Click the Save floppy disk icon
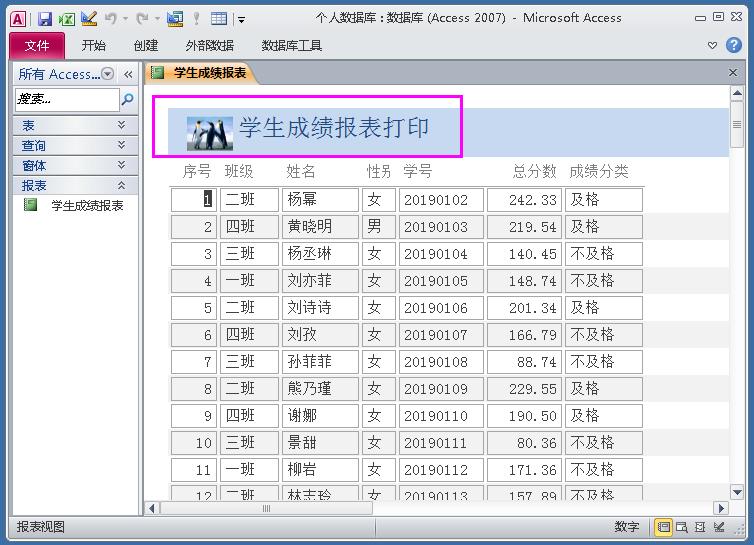This screenshot has width=754, height=545. (45, 19)
